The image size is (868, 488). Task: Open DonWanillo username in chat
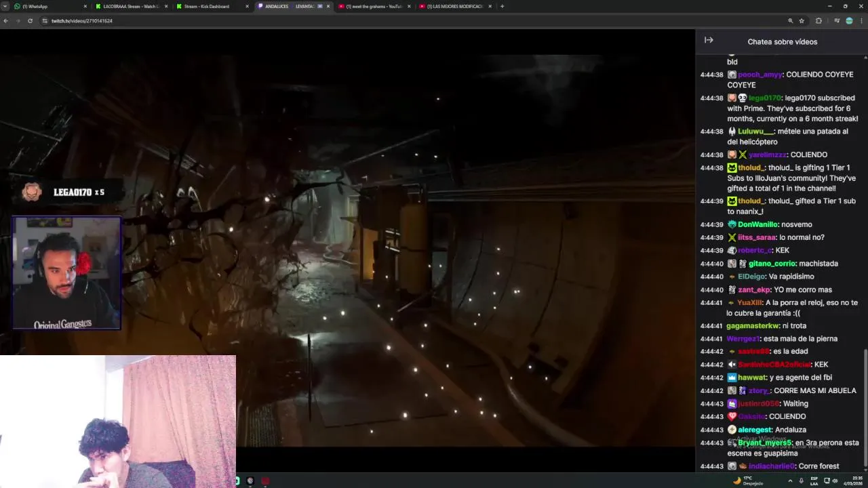(757, 224)
